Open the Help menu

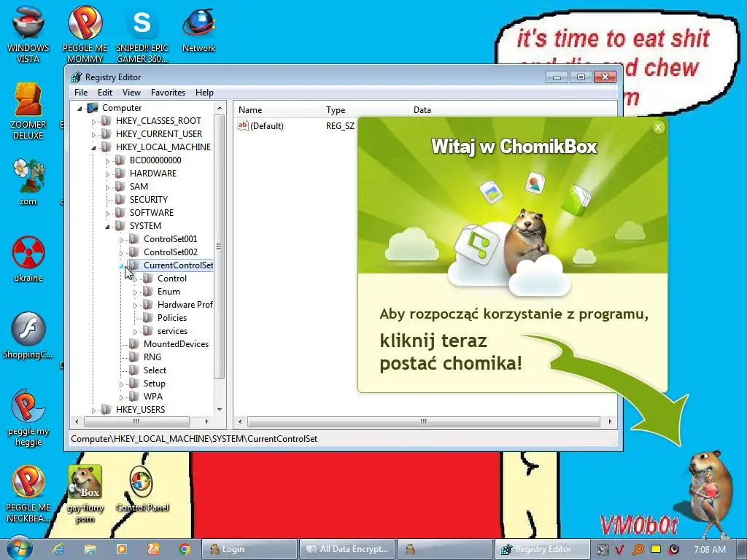pos(204,93)
